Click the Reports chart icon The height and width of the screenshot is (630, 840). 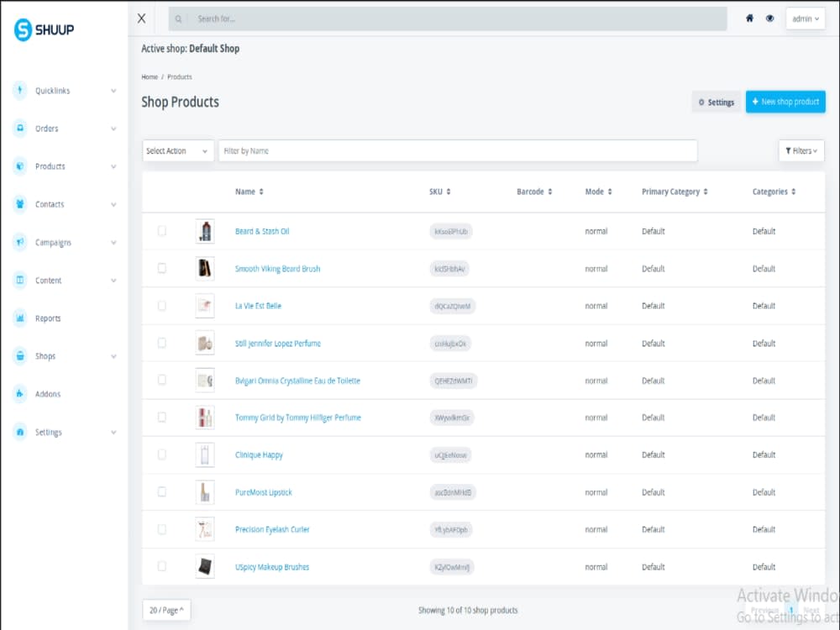20,318
